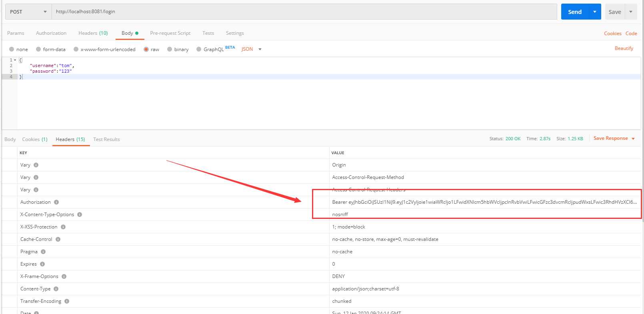Save the request
Image resolution: width=644 pixels, height=314 pixels.
tap(615, 12)
